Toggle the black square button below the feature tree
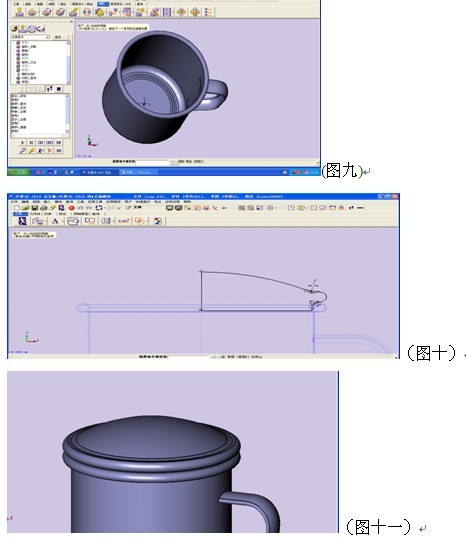 (59, 89)
